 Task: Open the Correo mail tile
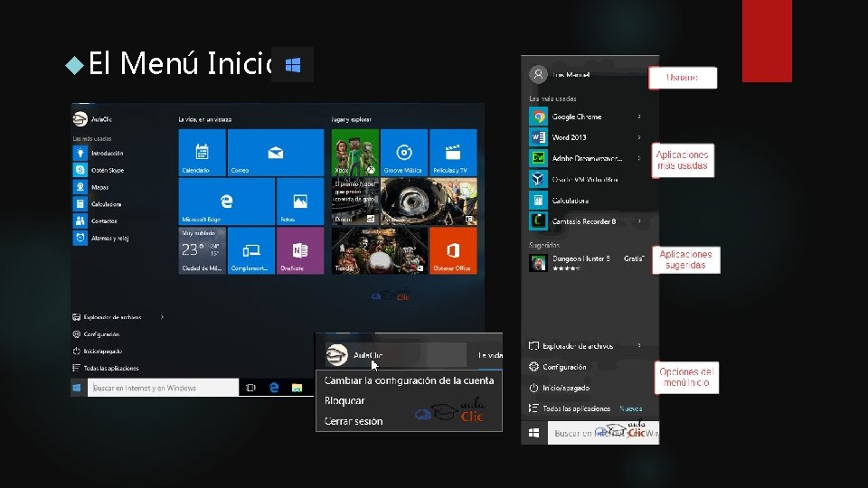pyautogui.click(x=276, y=153)
